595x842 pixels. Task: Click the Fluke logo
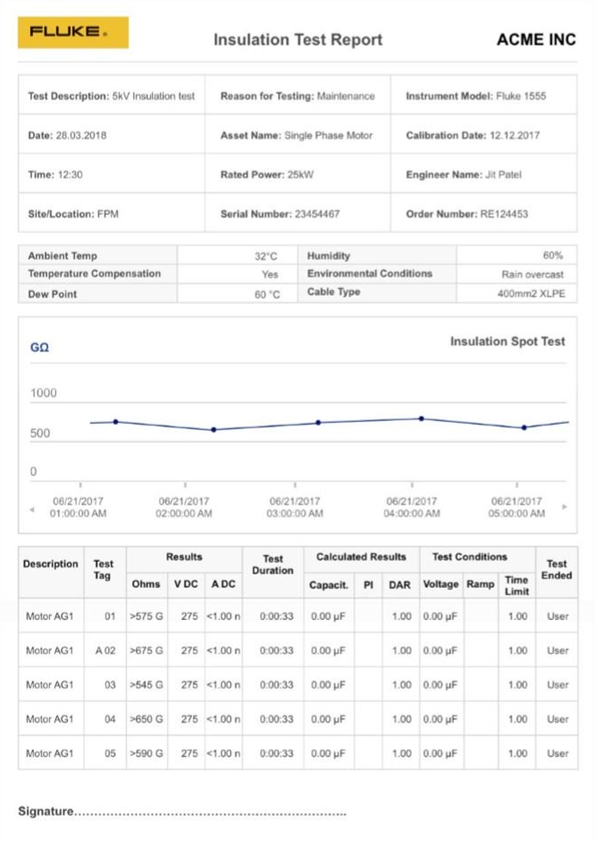[x=73, y=32]
